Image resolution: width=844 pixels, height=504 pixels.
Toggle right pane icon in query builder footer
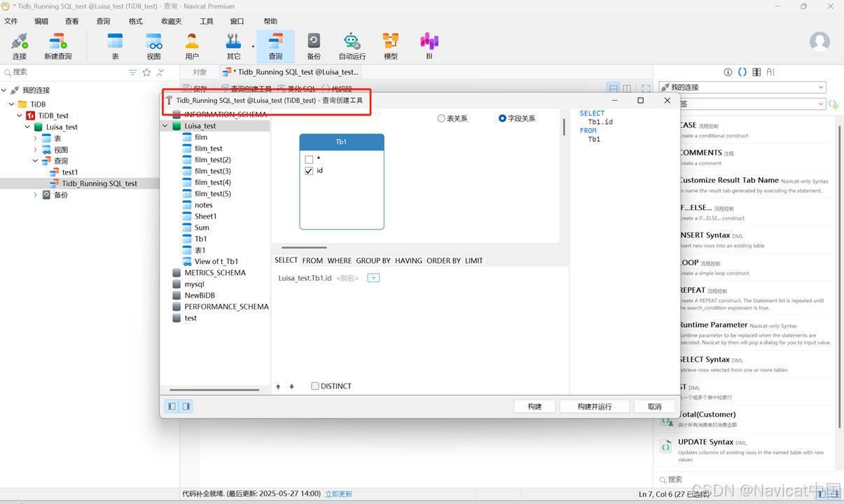pyautogui.click(x=186, y=406)
